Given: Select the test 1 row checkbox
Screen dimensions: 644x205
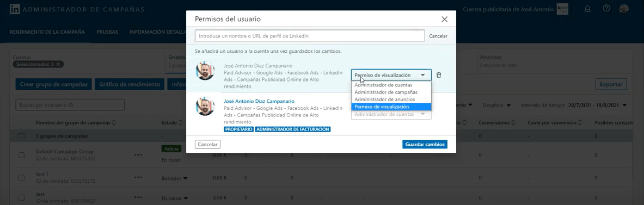Looking at the screenshot, I should (21, 177).
